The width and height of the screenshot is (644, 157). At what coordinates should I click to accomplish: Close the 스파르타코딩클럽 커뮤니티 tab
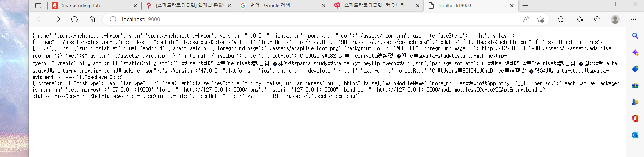[418, 6]
